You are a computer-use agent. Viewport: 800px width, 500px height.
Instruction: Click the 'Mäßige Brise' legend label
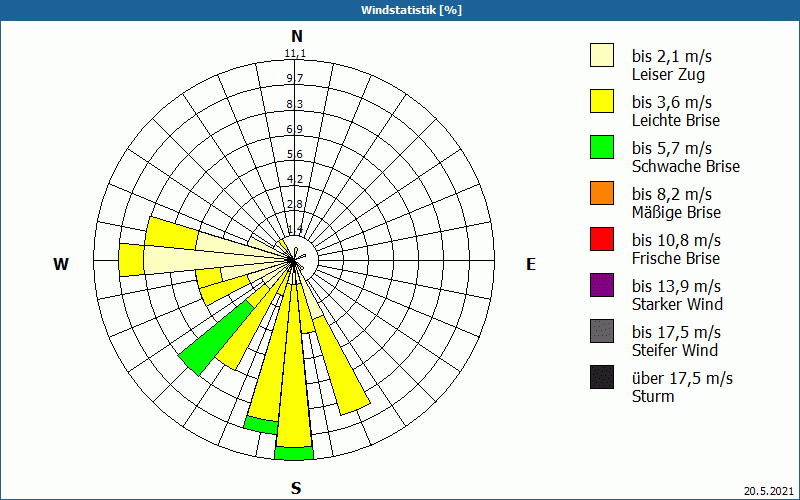[x=677, y=212]
